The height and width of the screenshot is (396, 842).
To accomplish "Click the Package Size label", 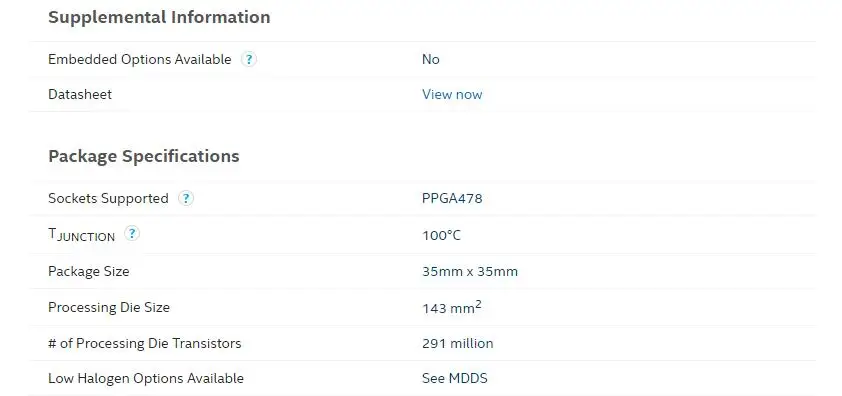I will click(89, 271).
